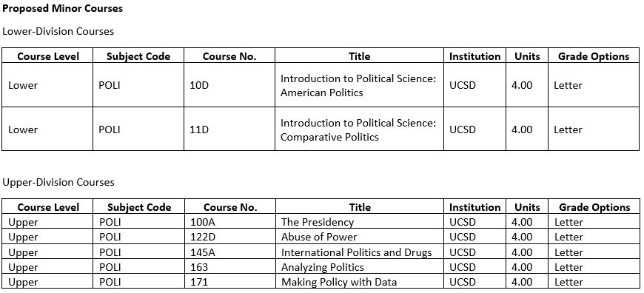The width and height of the screenshot is (644, 293).
Task: Click the Comparative Politics course title
Action: [358, 129]
